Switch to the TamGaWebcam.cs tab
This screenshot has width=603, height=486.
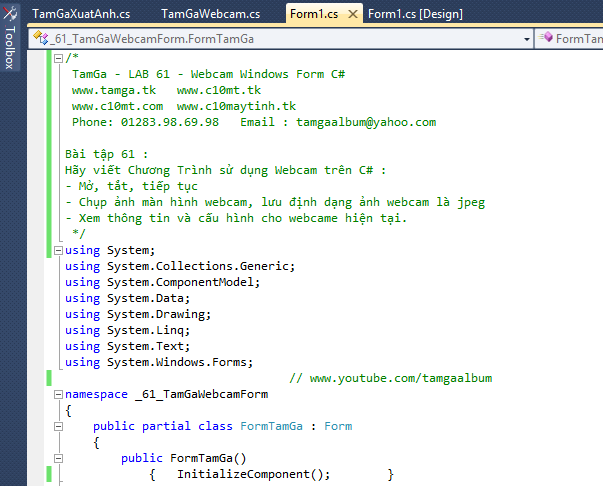[211, 14]
